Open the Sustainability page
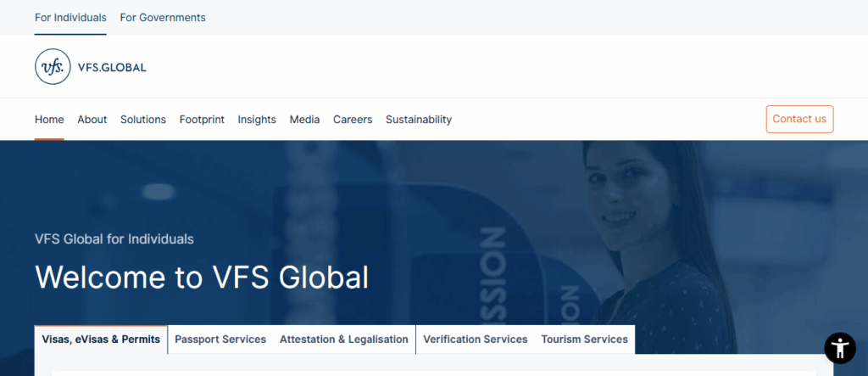The width and height of the screenshot is (868, 376). (x=419, y=120)
